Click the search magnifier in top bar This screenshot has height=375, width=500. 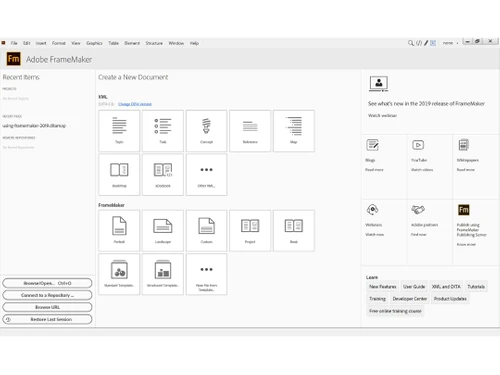[x=411, y=43]
